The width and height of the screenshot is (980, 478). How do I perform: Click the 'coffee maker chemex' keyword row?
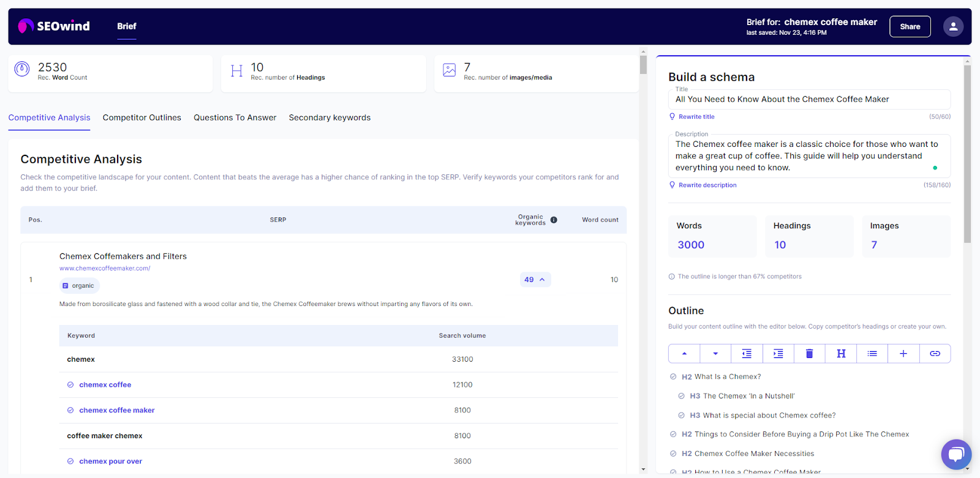coord(339,436)
